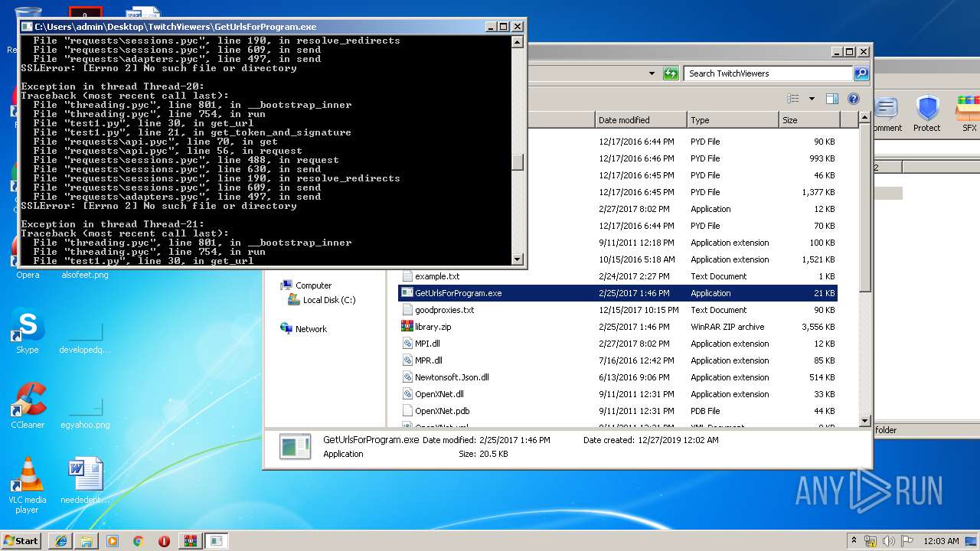
Task: Open Local Disk (C:) in navigation pane
Action: coord(329,300)
